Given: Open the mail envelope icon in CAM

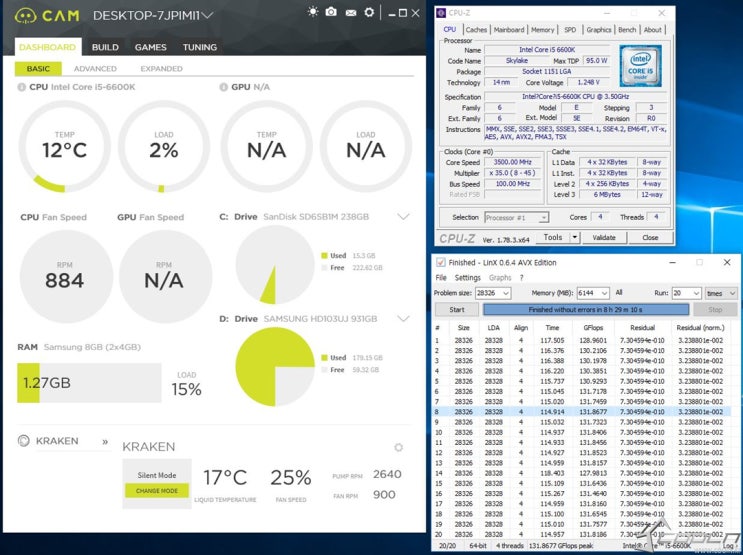Looking at the screenshot, I should coord(351,13).
